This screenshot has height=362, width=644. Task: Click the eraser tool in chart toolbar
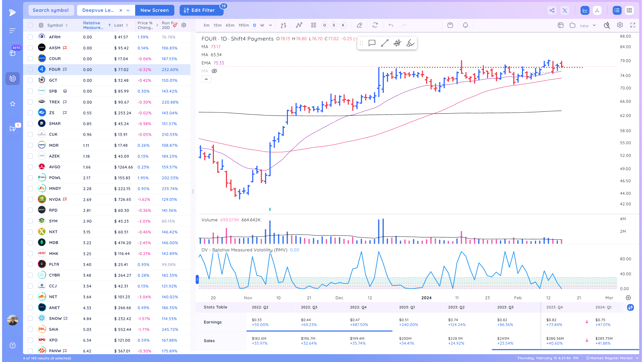point(359,25)
